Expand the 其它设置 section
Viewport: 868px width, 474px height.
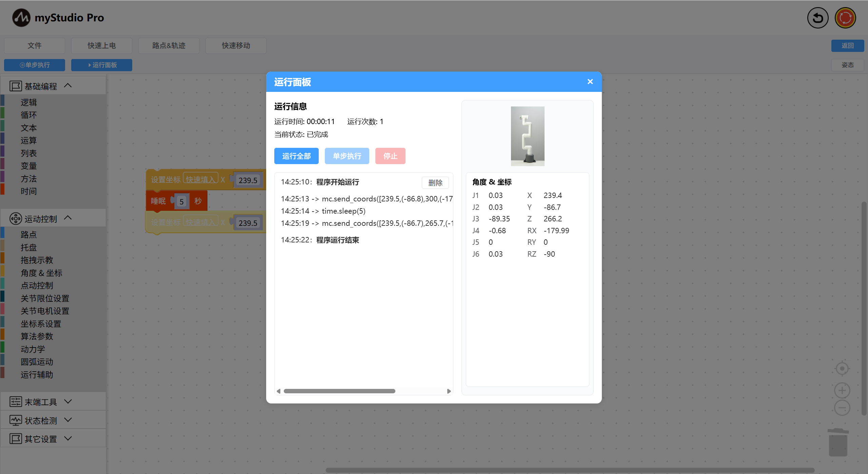click(68, 439)
